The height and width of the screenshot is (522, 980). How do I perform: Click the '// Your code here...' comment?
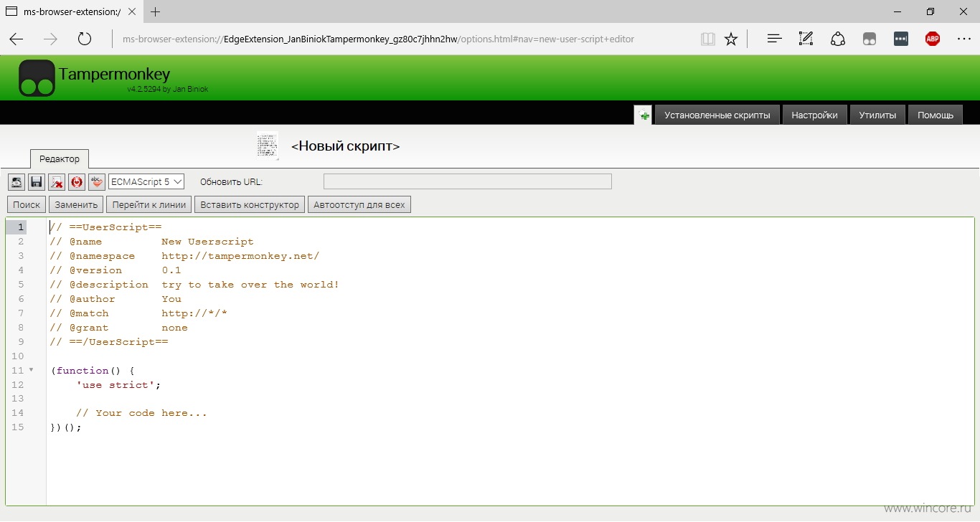tap(141, 413)
